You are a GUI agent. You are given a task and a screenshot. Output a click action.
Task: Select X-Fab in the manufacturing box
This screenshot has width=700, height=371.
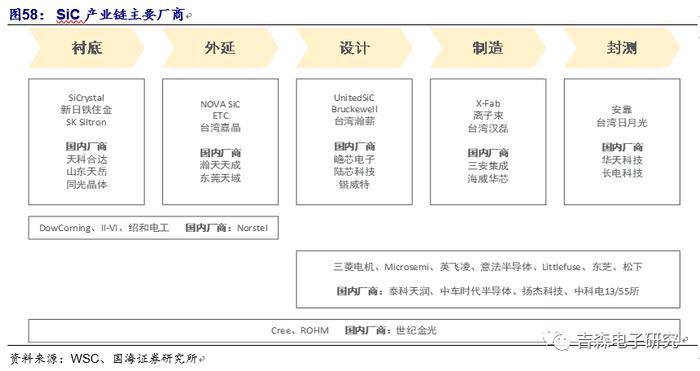click(x=488, y=103)
